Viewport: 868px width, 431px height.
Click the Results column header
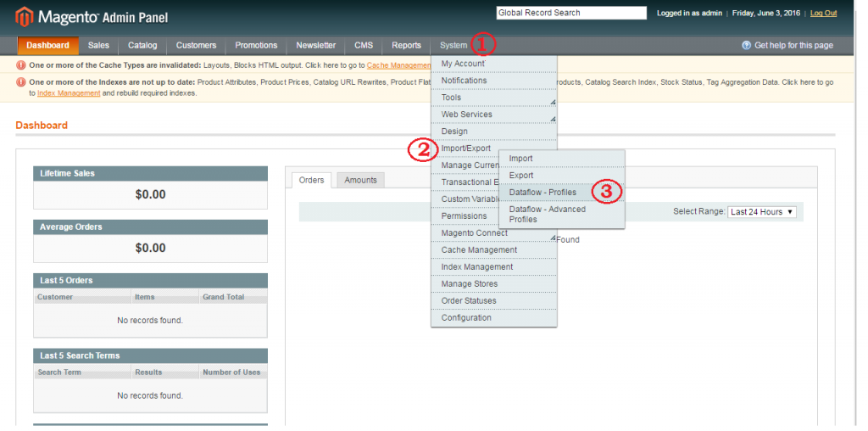(165, 372)
